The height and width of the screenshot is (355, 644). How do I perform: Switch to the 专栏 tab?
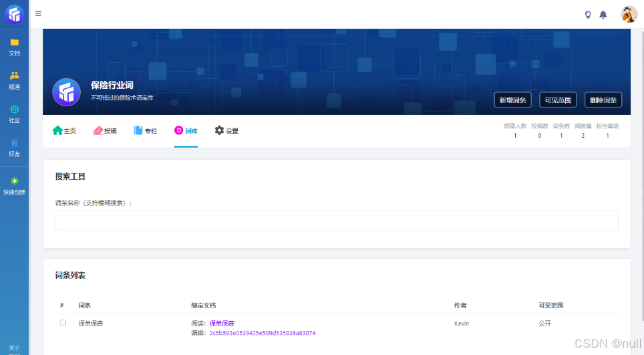(x=146, y=130)
